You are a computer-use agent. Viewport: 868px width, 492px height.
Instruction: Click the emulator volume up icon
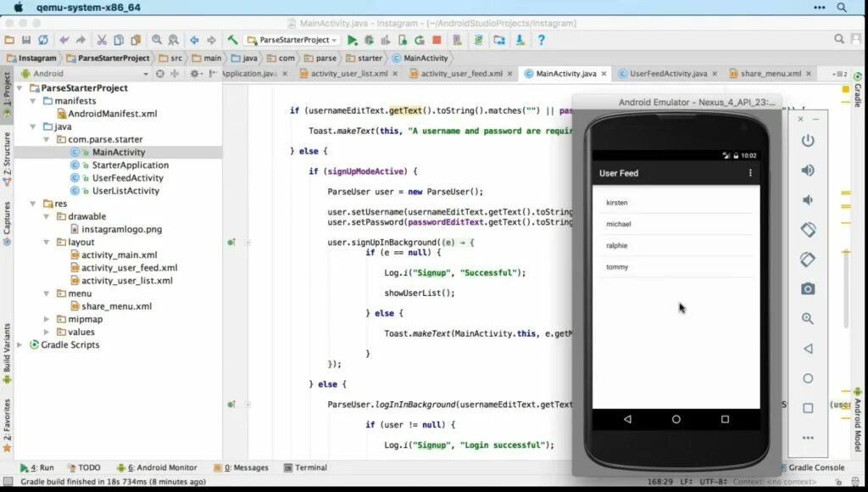click(808, 171)
